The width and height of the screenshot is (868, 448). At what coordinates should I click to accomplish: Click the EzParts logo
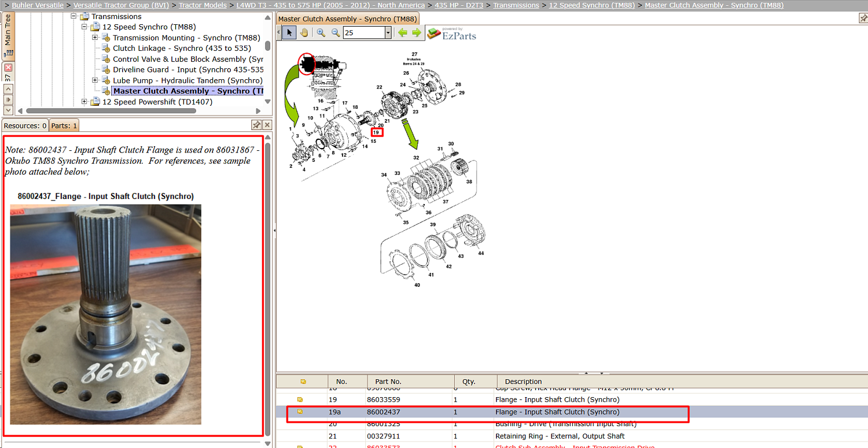[x=452, y=34]
